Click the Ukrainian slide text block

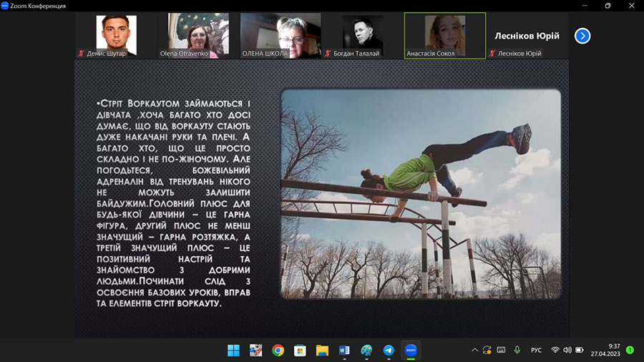pos(173,204)
